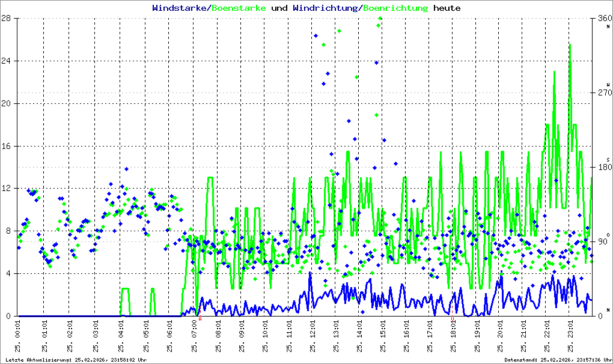Click the time label '25. 18:01'
Viewport: 613px width, 364px height.
453,336
